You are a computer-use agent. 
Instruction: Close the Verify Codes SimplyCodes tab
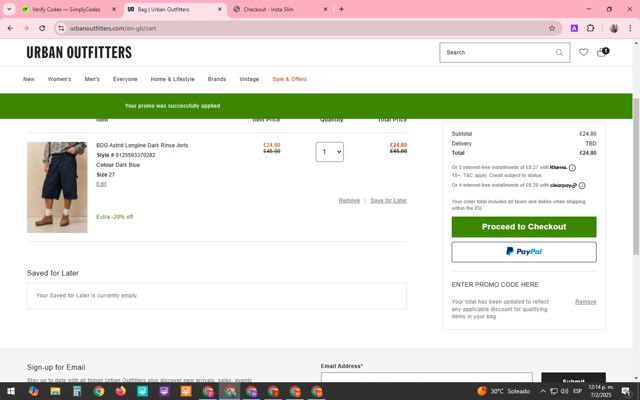[114, 9]
